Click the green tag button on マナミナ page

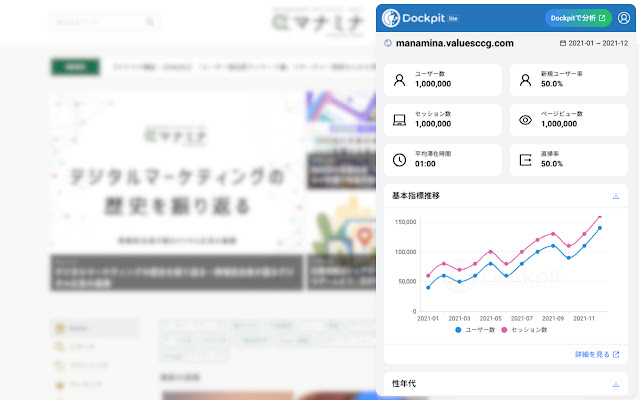[75, 67]
